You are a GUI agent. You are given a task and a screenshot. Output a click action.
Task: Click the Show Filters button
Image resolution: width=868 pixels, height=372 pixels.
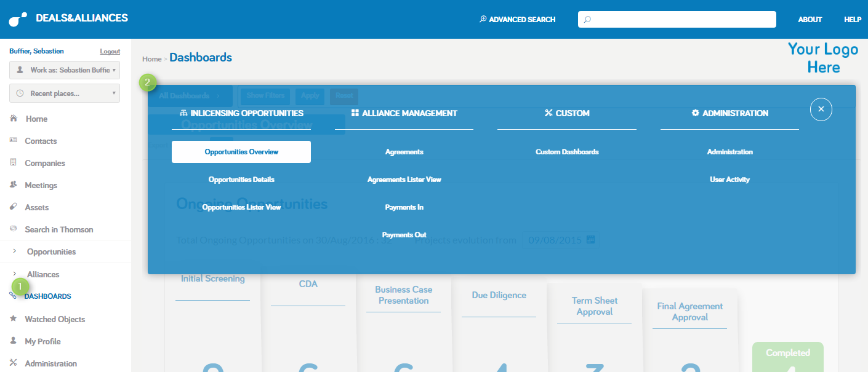[x=266, y=96]
